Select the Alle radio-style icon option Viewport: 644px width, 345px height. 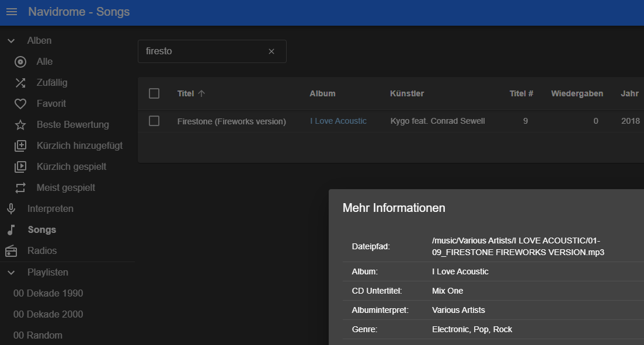(x=20, y=61)
